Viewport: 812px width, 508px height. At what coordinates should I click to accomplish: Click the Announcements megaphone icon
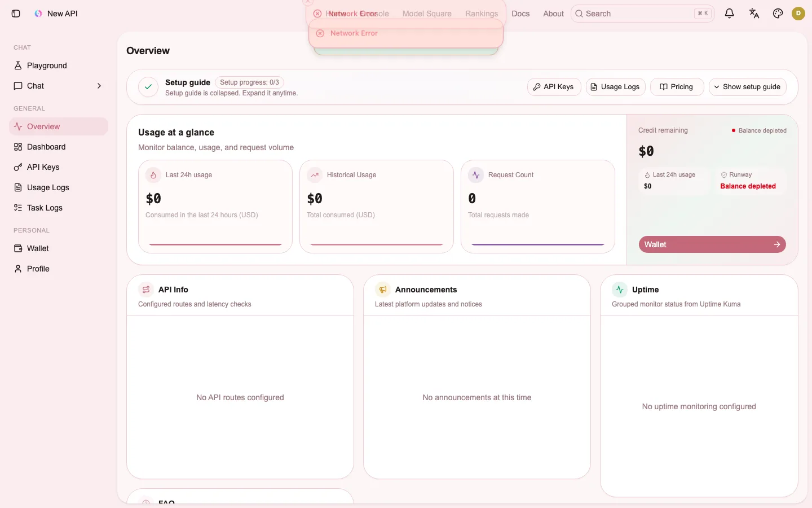pos(383,290)
